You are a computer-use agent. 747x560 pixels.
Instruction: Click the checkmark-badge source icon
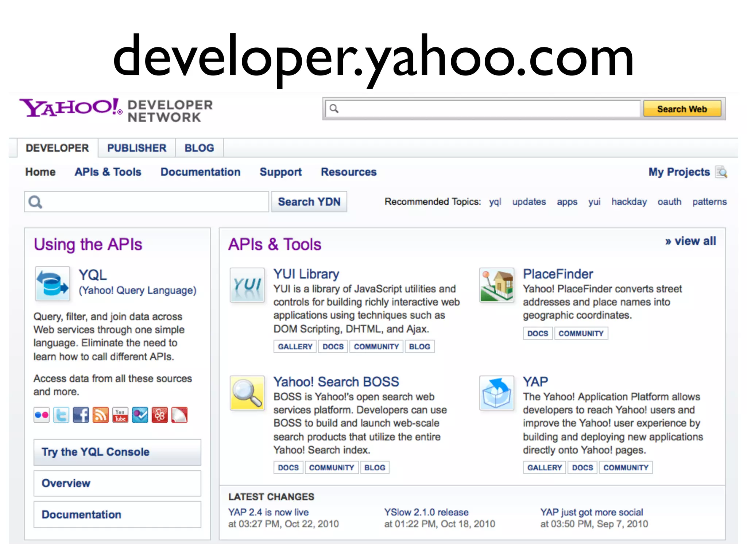140,415
